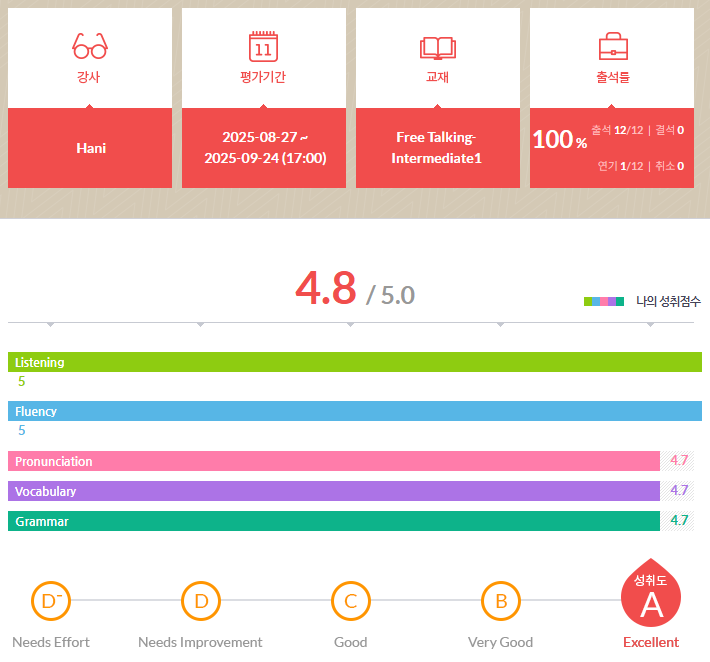Select the D- Needs Effort grade circle
Image resolution: width=710 pixels, height=662 pixels.
click(x=50, y=601)
